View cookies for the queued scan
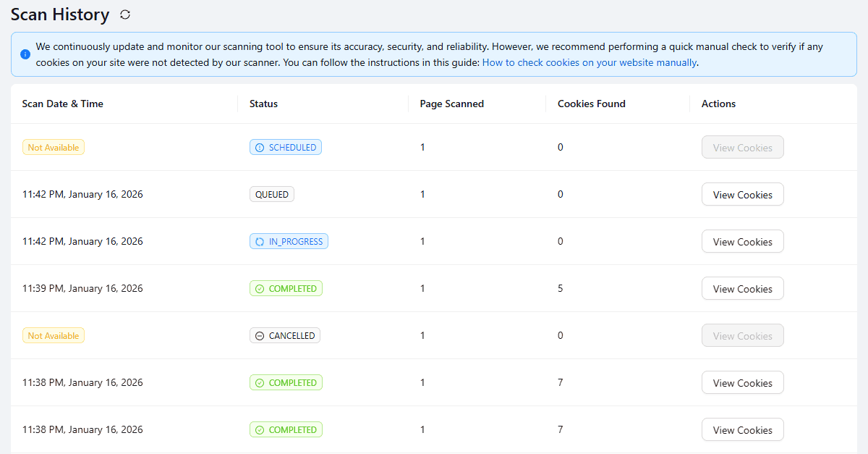This screenshot has height=454, width=868. pyautogui.click(x=742, y=195)
